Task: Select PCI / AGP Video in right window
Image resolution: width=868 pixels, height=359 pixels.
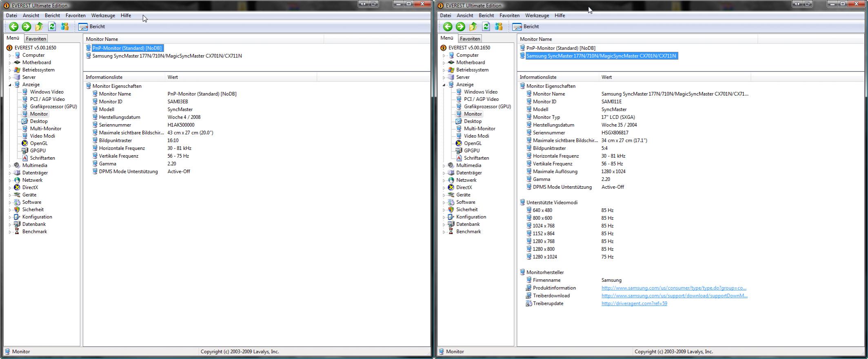Action: coord(481,99)
